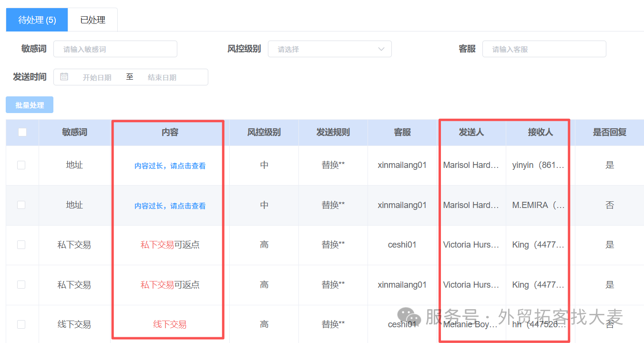The height and width of the screenshot is (343, 644).
Task: Click receiver cell yinyin (861…
Action: point(539,165)
